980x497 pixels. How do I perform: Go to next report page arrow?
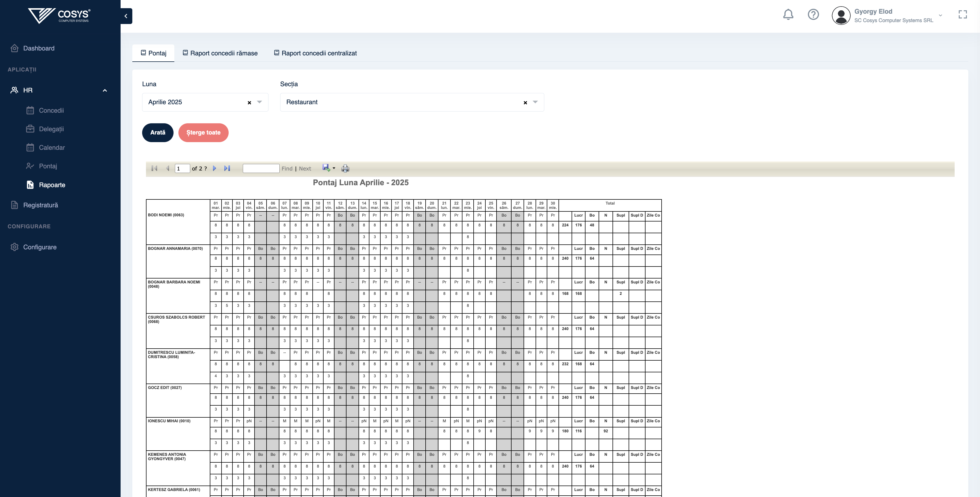[x=214, y=169]
